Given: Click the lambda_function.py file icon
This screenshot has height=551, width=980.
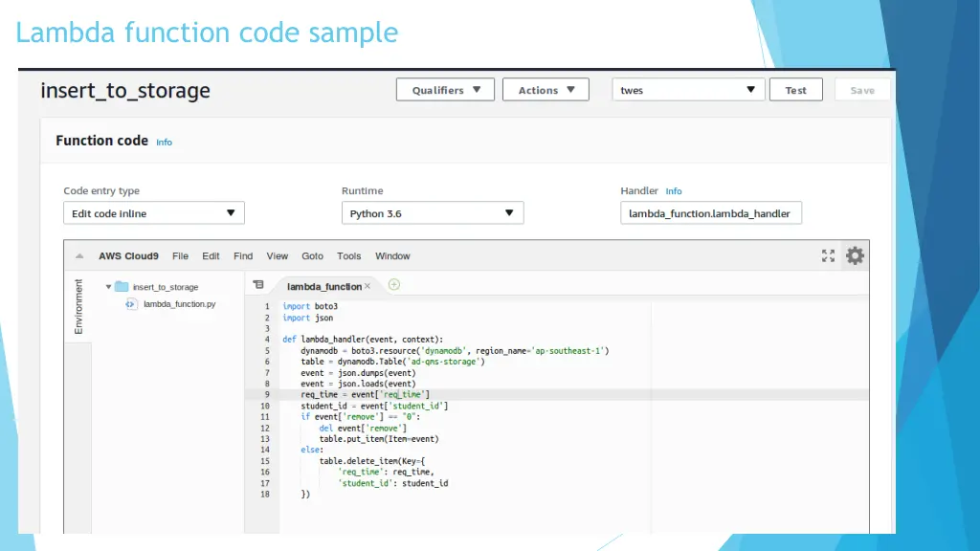Looking at the screenshot, I should coord(130,304).
